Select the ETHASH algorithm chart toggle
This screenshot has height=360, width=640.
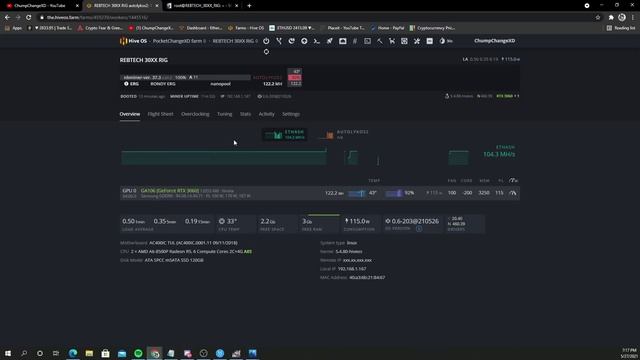click(x=284, y=135)
